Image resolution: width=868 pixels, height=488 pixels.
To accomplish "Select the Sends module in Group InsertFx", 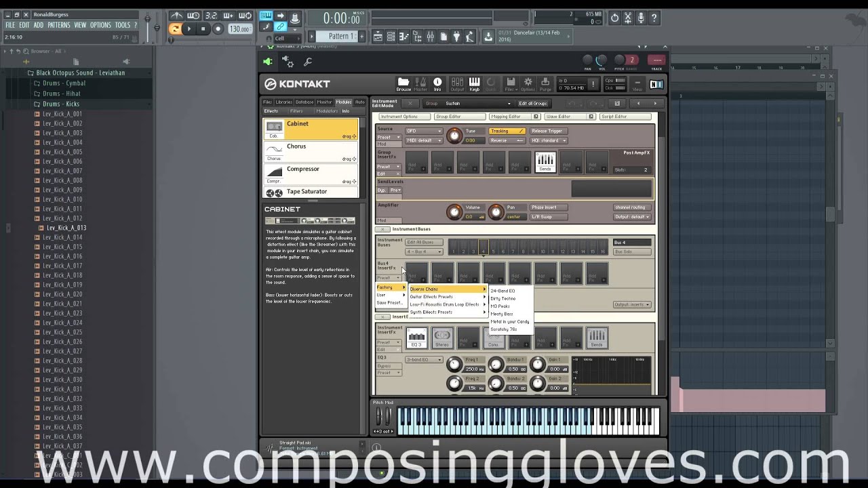I will [x=545, y=161].
